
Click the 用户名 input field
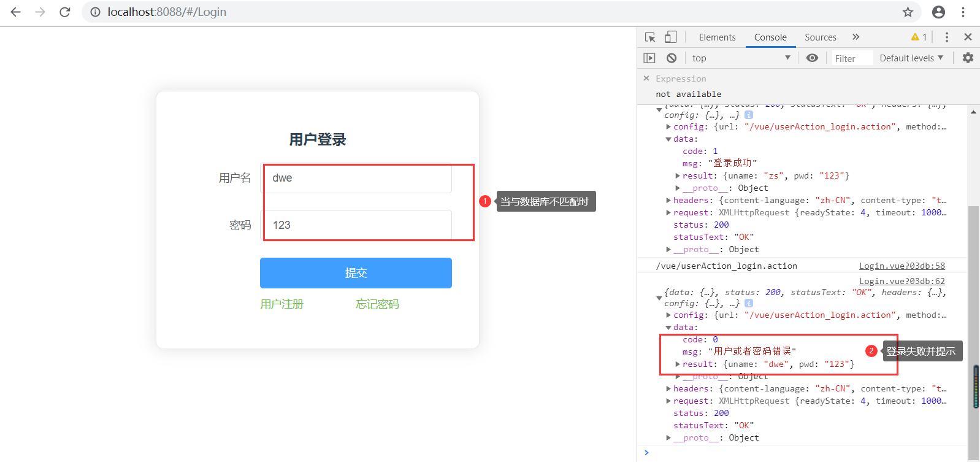click(x=356, y=178)
